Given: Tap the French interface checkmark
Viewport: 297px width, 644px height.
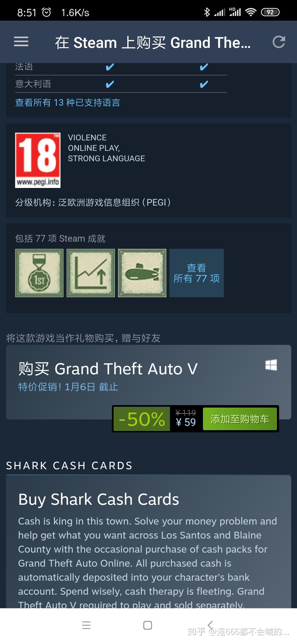Looking at the screenshot, I should click(110, 67).
